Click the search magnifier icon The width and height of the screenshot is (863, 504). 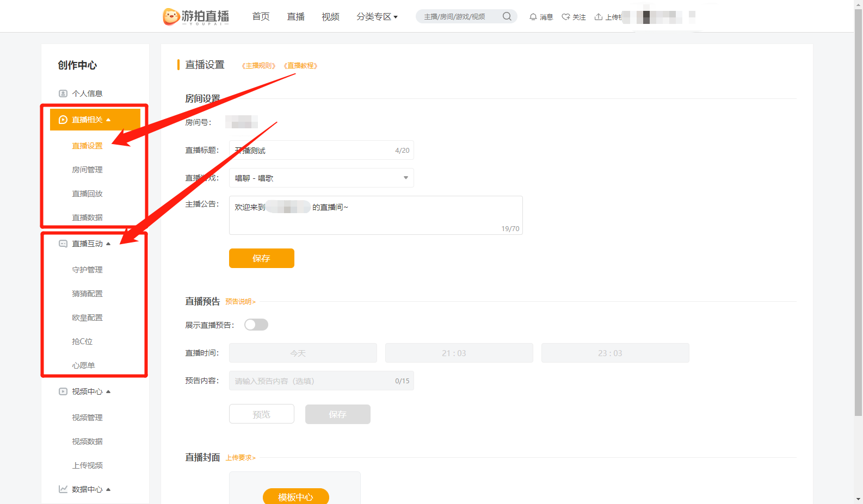507,16
